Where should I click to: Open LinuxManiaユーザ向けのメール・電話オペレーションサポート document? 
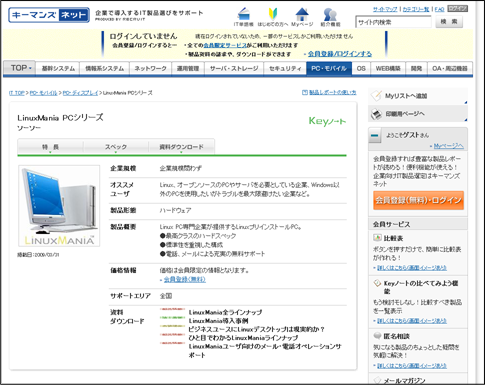pyautogui.click(x=265, y=351)
